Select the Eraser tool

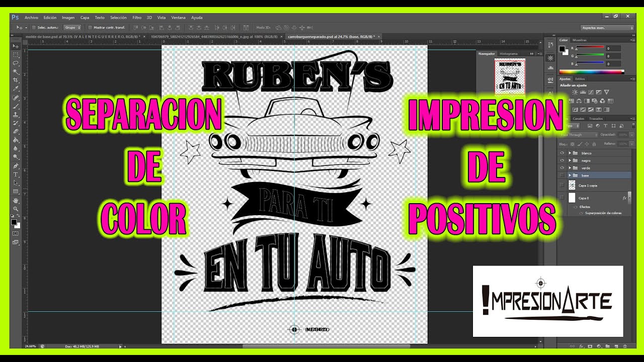tap(16, 132)
